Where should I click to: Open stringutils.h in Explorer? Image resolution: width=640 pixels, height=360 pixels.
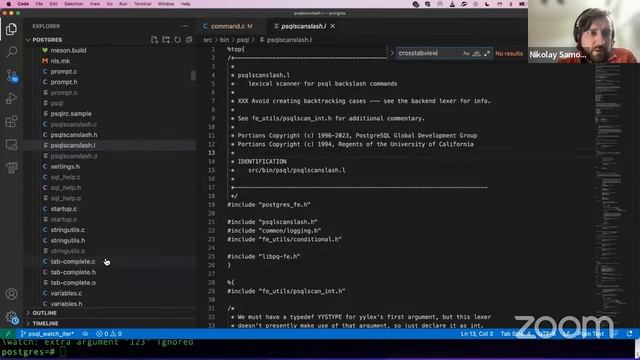click(68, 240)
